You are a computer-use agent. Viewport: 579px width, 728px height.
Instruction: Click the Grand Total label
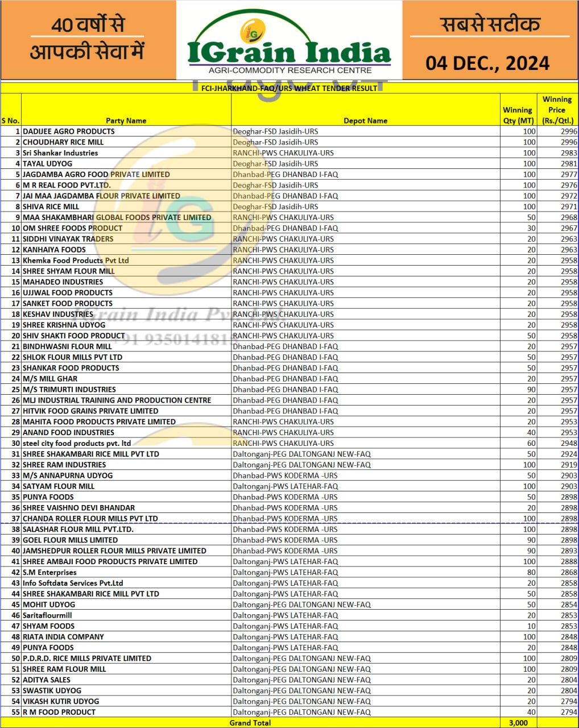[250, 723]
